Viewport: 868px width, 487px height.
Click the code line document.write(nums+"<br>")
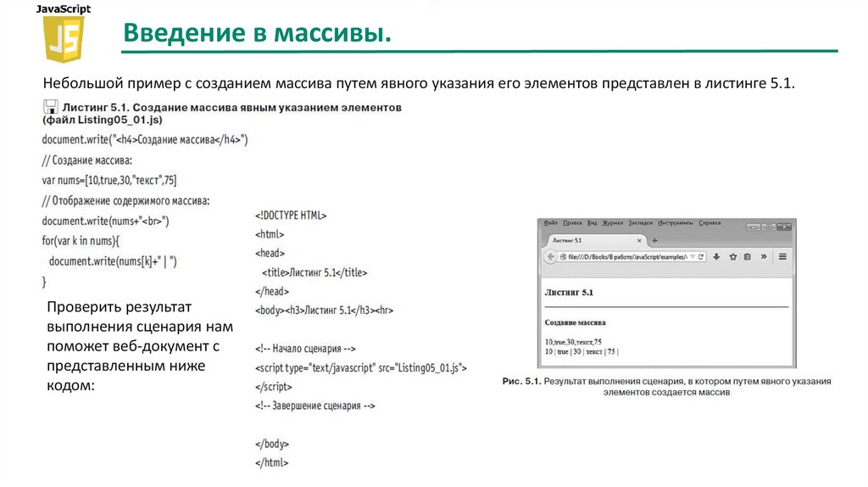pyautogui.click(x=105, y=221)
